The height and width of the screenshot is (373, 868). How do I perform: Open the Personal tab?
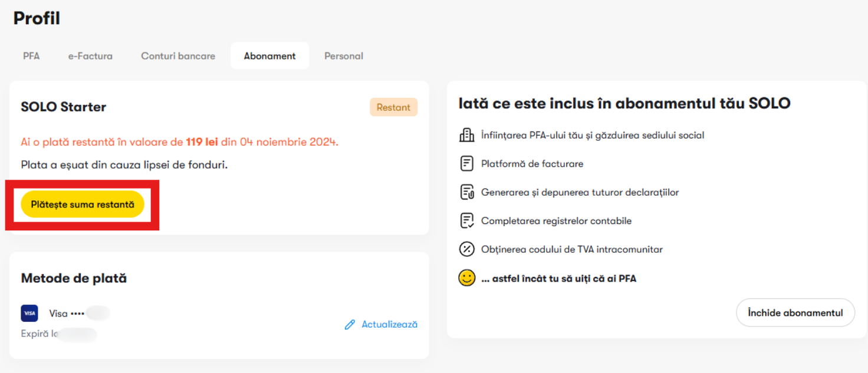click(344, 56)
